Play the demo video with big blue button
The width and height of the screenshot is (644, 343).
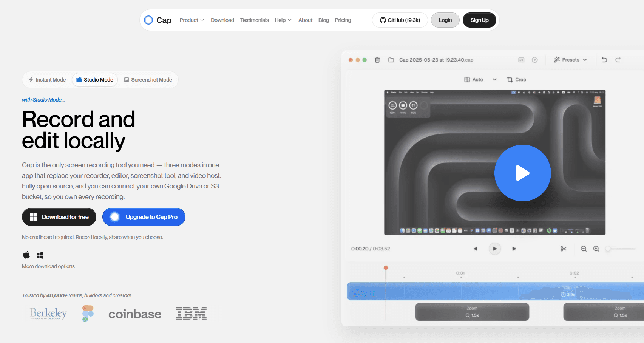coord(523,173)
